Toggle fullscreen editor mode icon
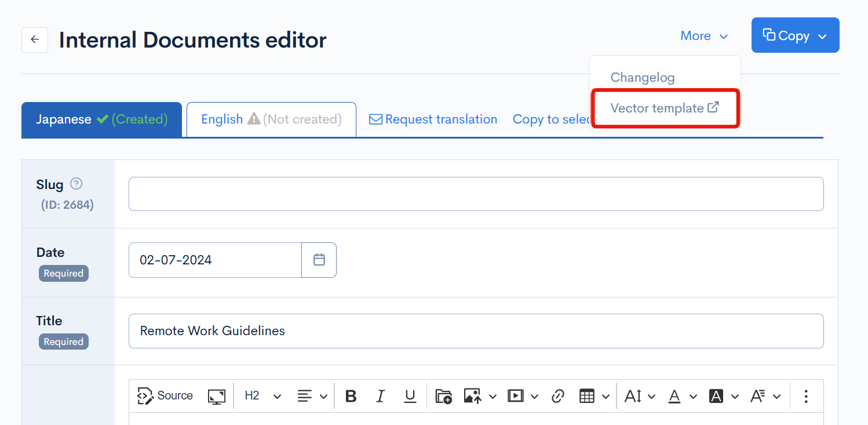Image resolution: width=868 pixels, height=425 pixels. pos(216,396)
